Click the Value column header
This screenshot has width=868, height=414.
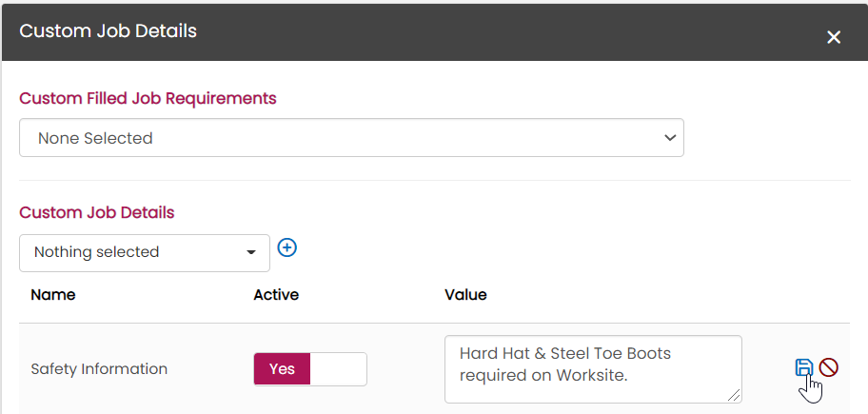click(465, 295)
